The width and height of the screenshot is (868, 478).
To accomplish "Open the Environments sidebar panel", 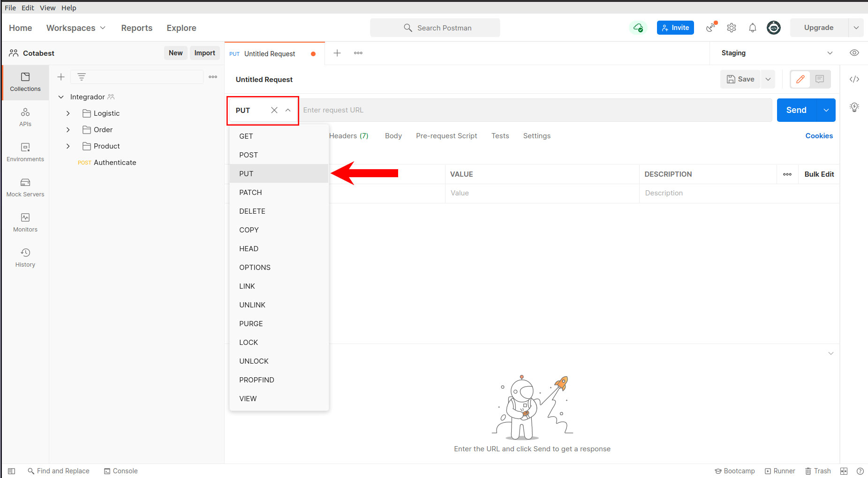I will point(25,152).
